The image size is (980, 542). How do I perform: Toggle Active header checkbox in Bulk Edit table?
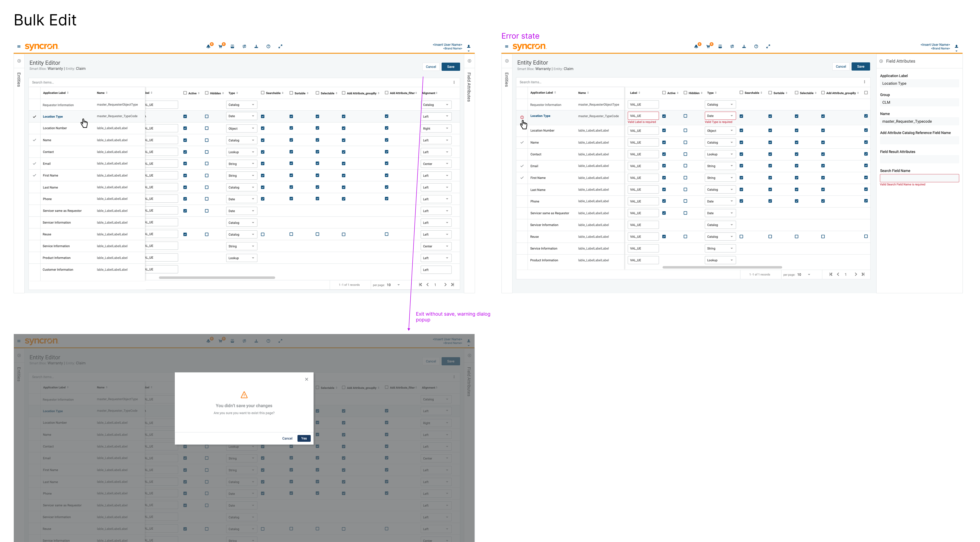click(x=185, y=93)
